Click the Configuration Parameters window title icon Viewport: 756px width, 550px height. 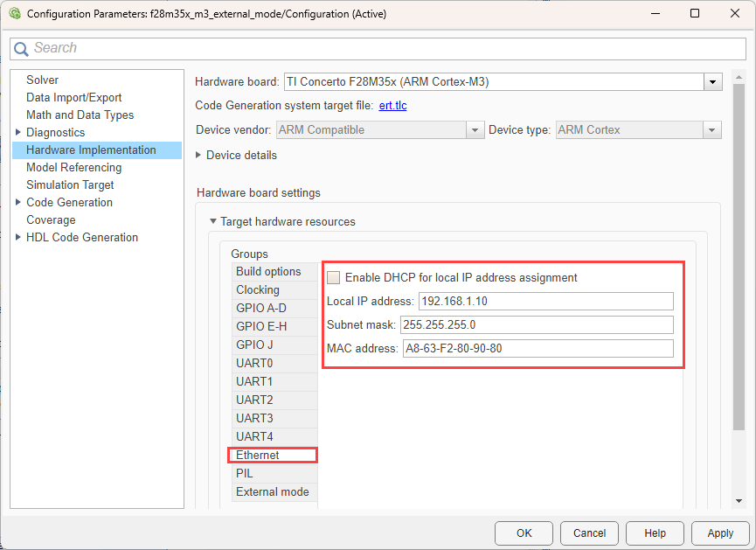pos(14,14)
